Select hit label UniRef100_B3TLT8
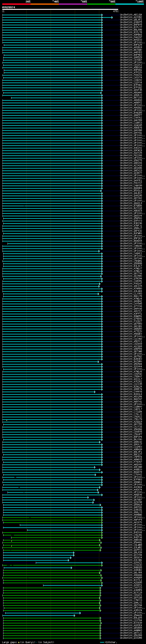Image resolution: width=146 pixels, height=644 pixels. click(x=131, y=32)
